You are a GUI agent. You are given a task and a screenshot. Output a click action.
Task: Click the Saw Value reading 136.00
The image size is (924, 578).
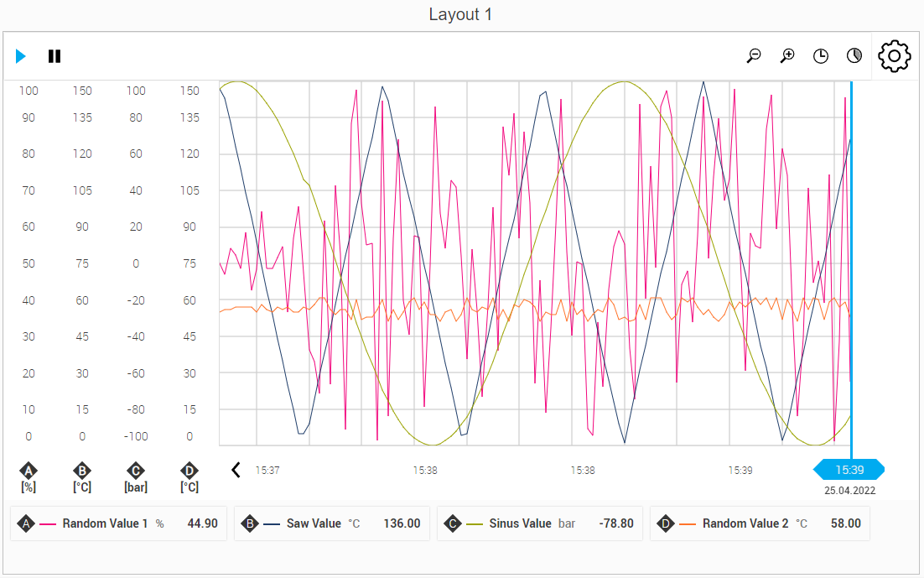[402, 523]
